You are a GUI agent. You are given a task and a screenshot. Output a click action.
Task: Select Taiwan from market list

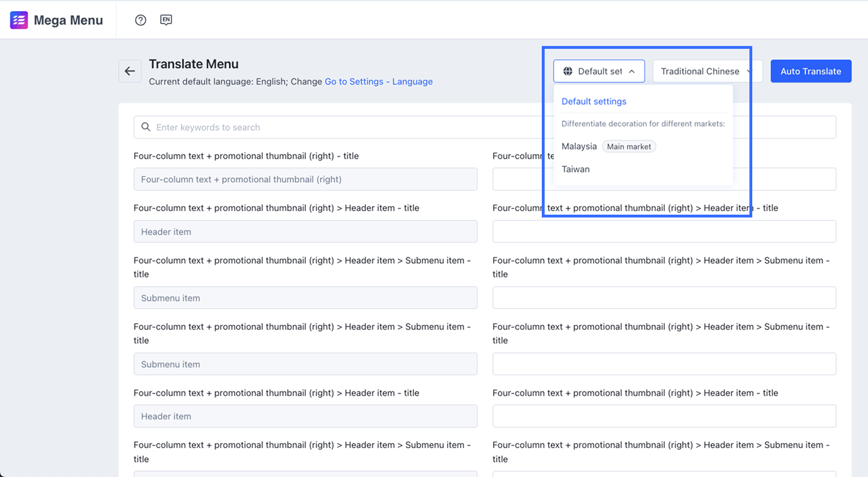[576, 169]
